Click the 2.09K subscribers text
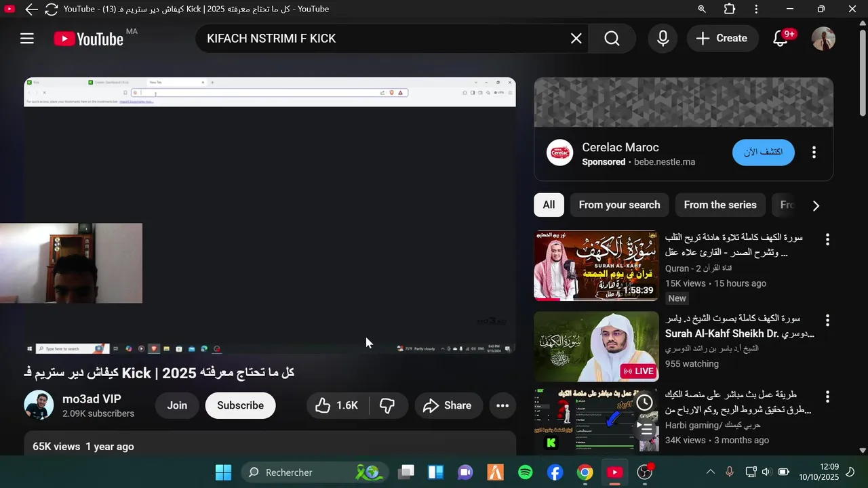868x488 pixels. click(98, 413)
